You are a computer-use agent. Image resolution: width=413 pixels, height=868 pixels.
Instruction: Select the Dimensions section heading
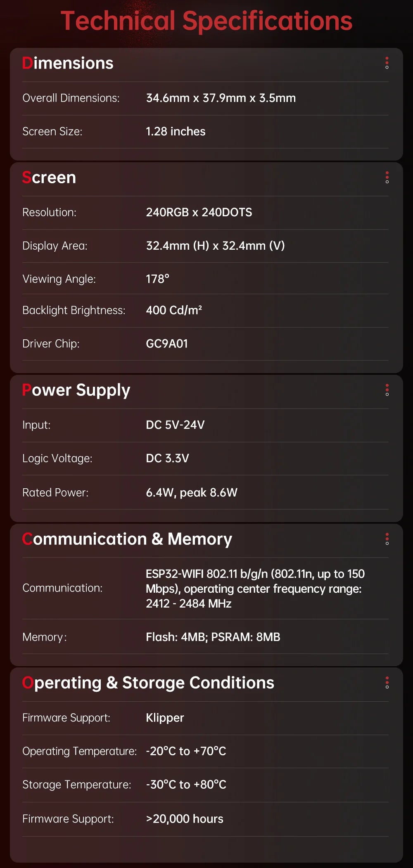point(68,63)
